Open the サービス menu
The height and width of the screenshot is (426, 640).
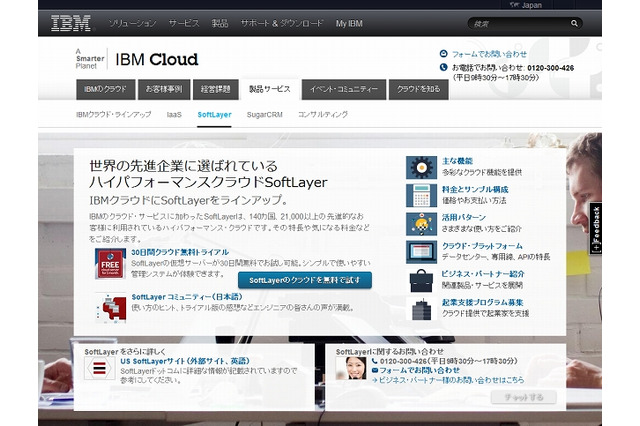point(184,23)
